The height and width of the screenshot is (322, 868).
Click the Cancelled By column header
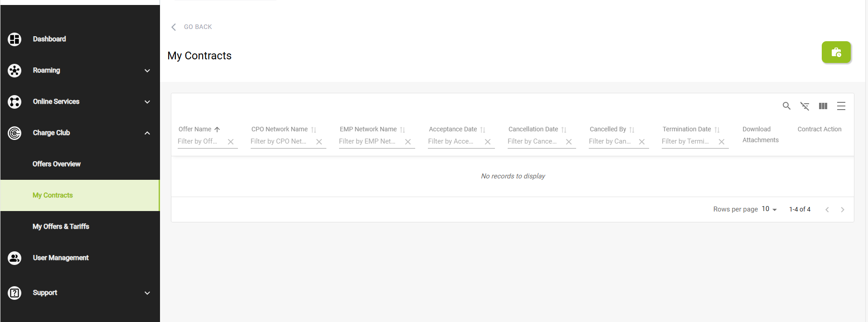pyautogui.click(x=608, y=129)
